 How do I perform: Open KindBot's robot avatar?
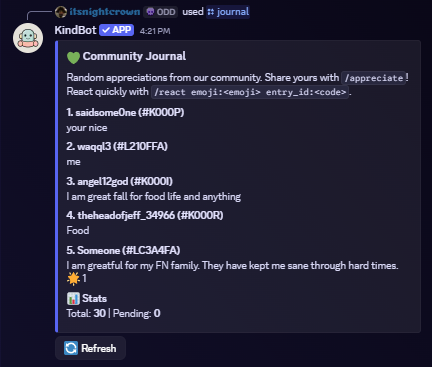point(28,38)
